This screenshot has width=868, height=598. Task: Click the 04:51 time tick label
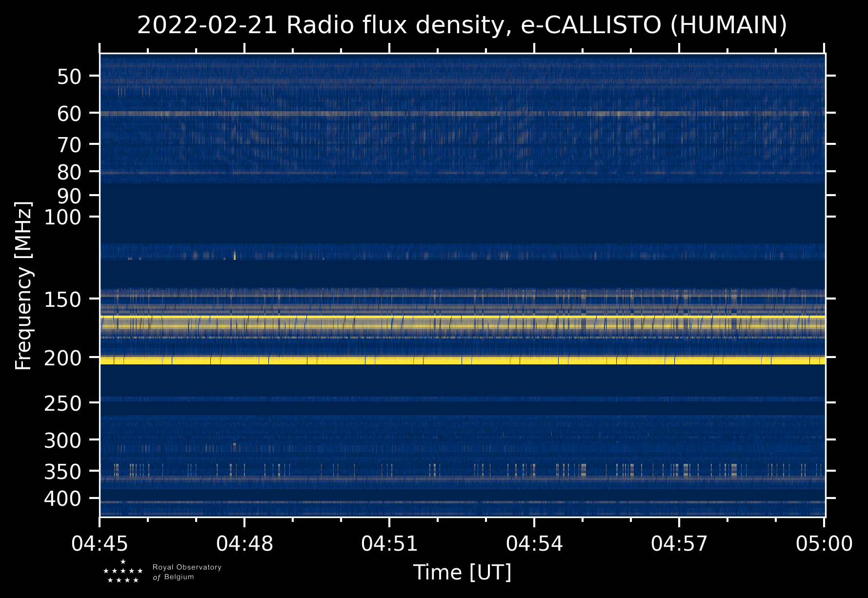click(x=389, y=543)
